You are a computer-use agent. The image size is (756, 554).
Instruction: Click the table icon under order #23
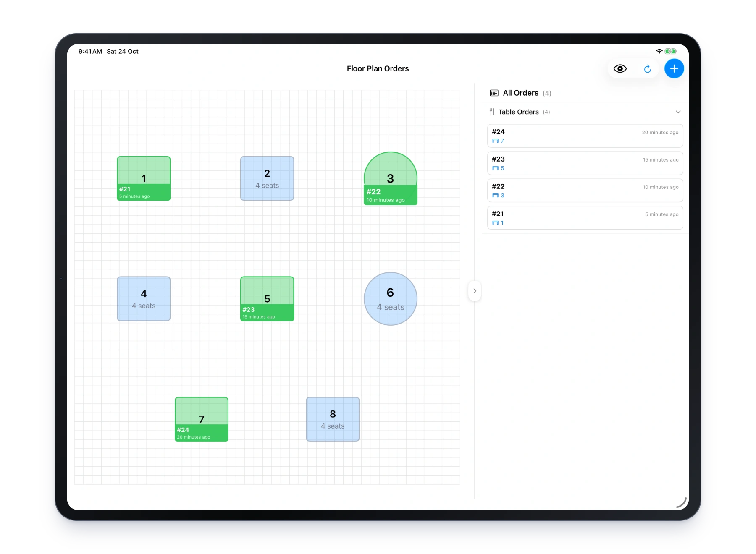pos(495,168)
